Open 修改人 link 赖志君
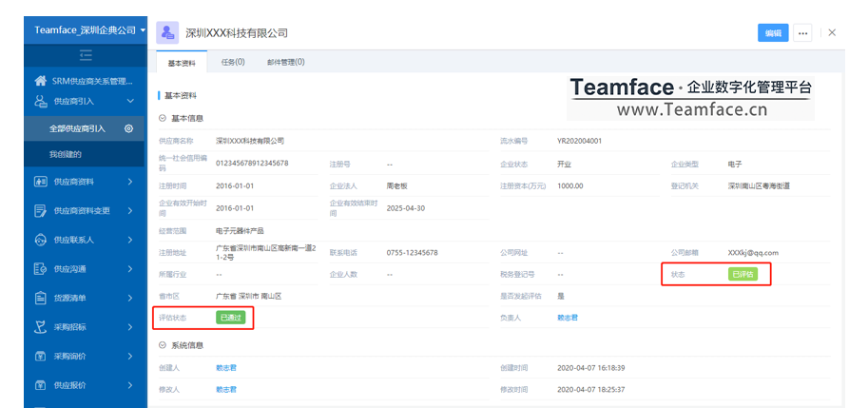The height and width of the screenshot is (408, 868). 226,390
